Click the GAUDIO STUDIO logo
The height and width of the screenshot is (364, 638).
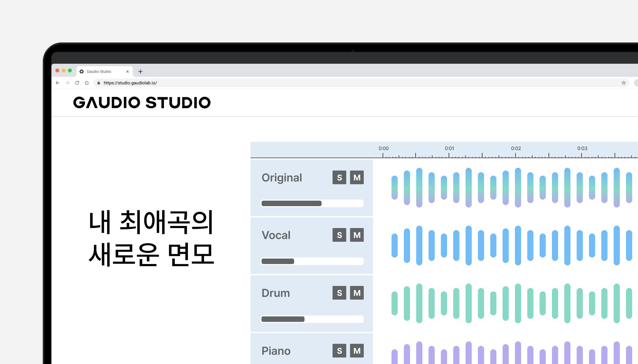click(x=142, y=102)
